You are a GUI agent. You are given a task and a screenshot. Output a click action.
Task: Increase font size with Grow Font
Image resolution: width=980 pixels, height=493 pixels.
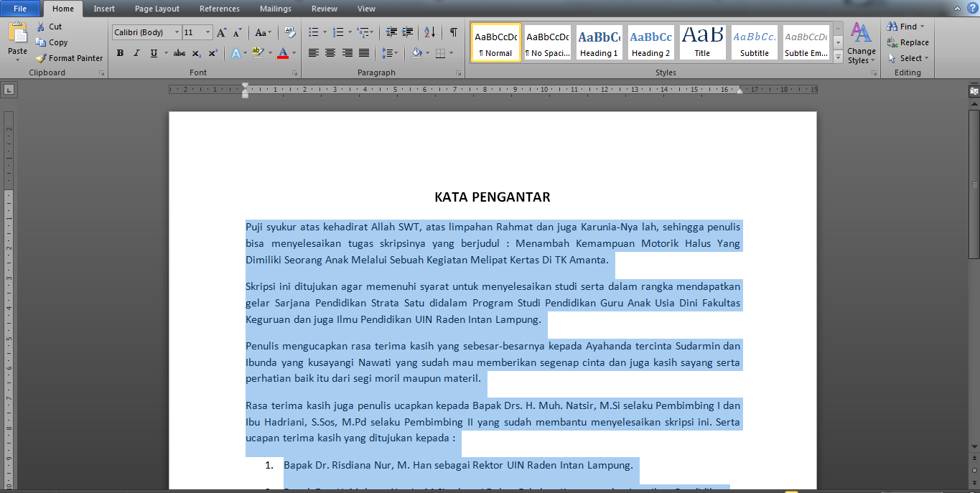222,32
